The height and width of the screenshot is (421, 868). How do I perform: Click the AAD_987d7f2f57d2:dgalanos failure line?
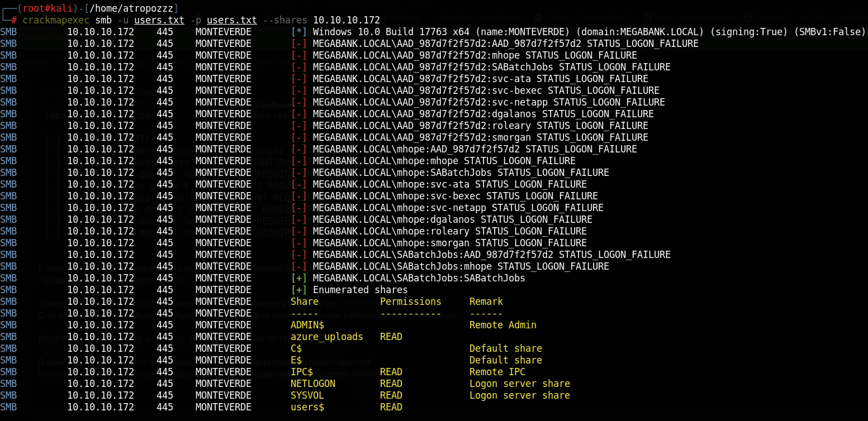pyautogui.click(x=483, y=114)
